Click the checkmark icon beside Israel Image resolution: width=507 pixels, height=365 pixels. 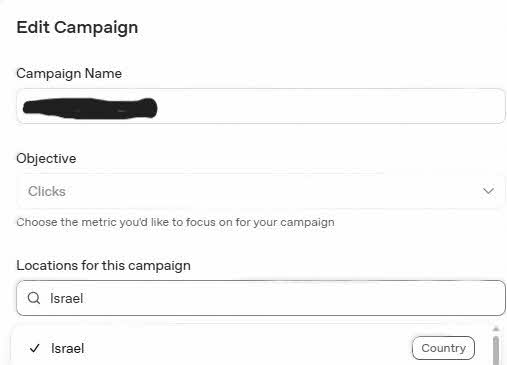35,349
